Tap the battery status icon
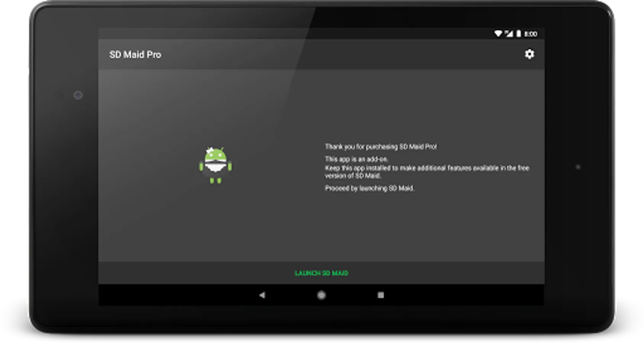Image resolution: width=644 pixels, height=343 pixels. (518, 34)
